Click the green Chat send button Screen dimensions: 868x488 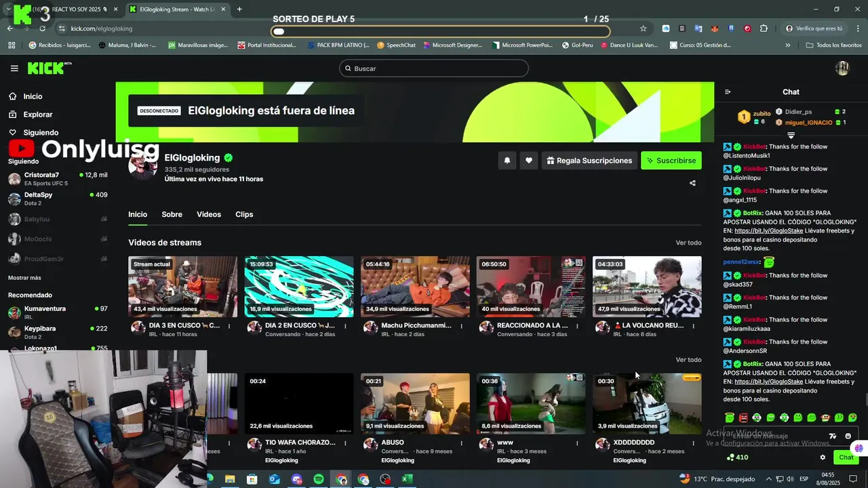click(846, 457)
